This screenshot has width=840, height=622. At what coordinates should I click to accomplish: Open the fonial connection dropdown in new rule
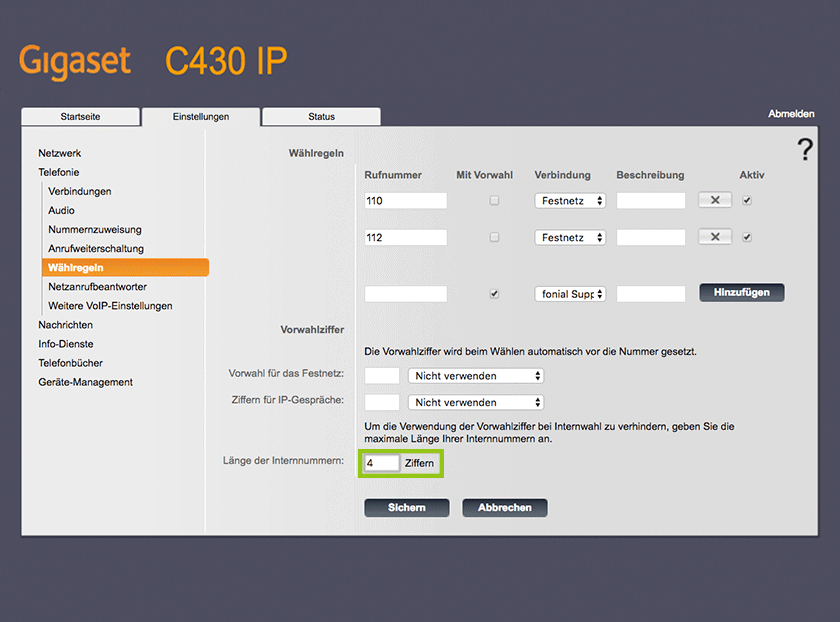(x=570, y=294)
